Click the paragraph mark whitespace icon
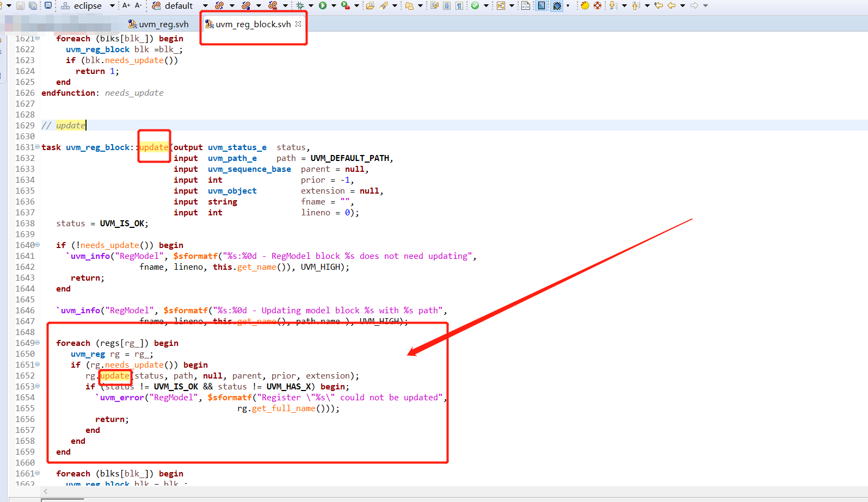Screen dimensions: 868x502 pos(459,5)
